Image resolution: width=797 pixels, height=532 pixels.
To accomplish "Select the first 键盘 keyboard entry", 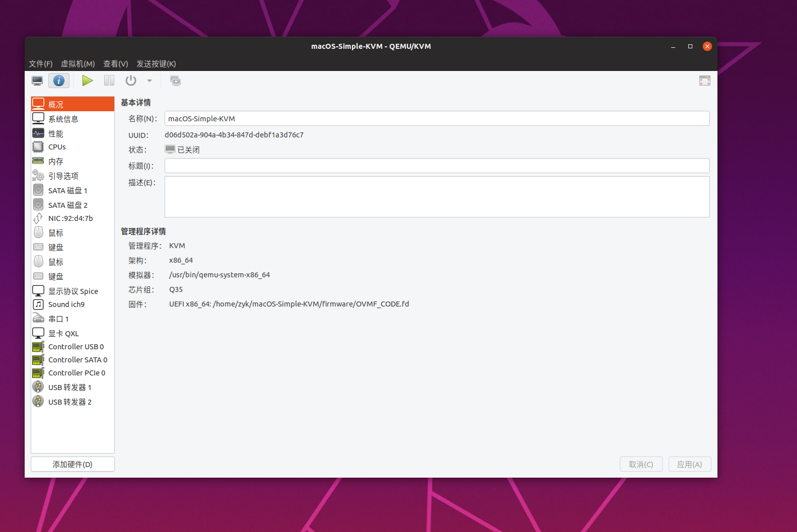I will (x=73, y=247).
